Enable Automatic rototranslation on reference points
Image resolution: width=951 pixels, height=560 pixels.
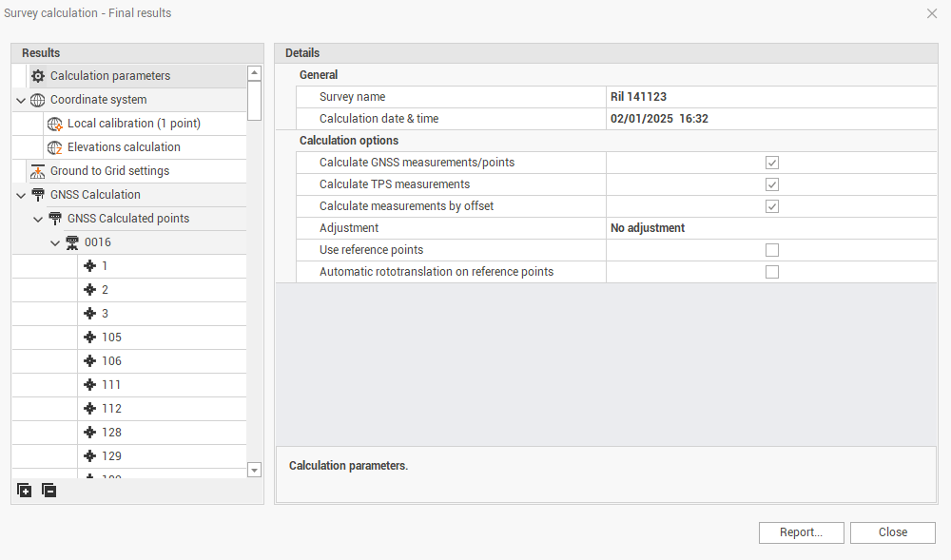[x=772, y=272]
